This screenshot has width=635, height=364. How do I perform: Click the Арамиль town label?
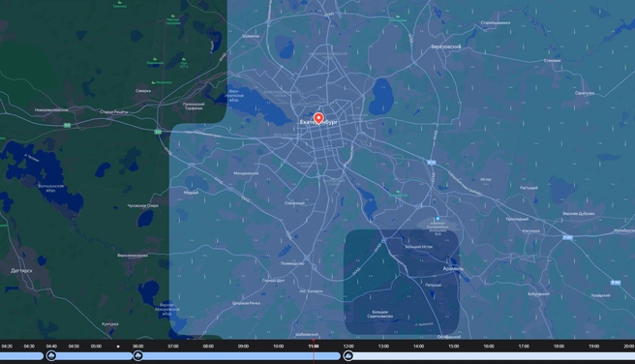point(453,269)
